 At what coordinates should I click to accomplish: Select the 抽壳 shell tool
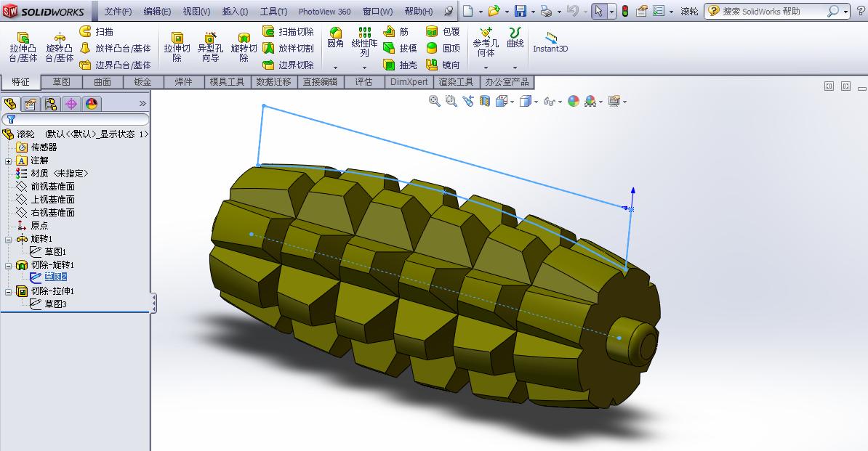point(401,65)
